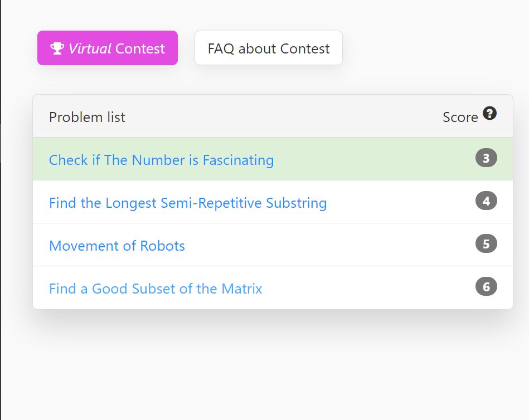Click the Score column label

(460, 118)
